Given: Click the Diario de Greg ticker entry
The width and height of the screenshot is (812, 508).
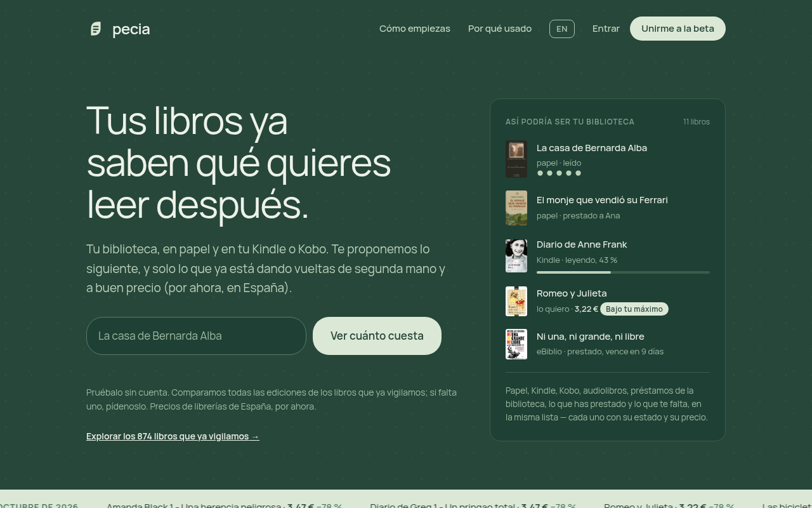Looking at the screenshot, I should (473, 505).
